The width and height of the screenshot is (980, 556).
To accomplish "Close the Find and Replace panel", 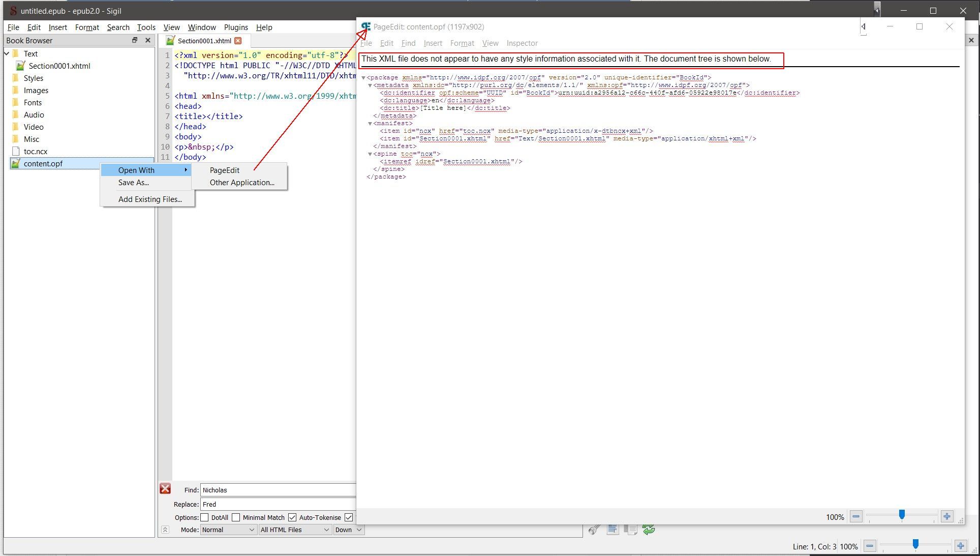I will (165, 489).
